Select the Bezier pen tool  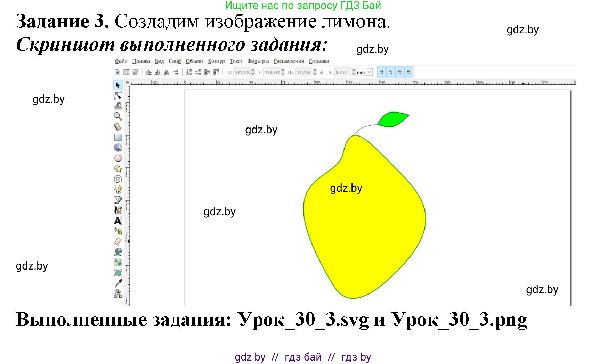tap(118, 200)
